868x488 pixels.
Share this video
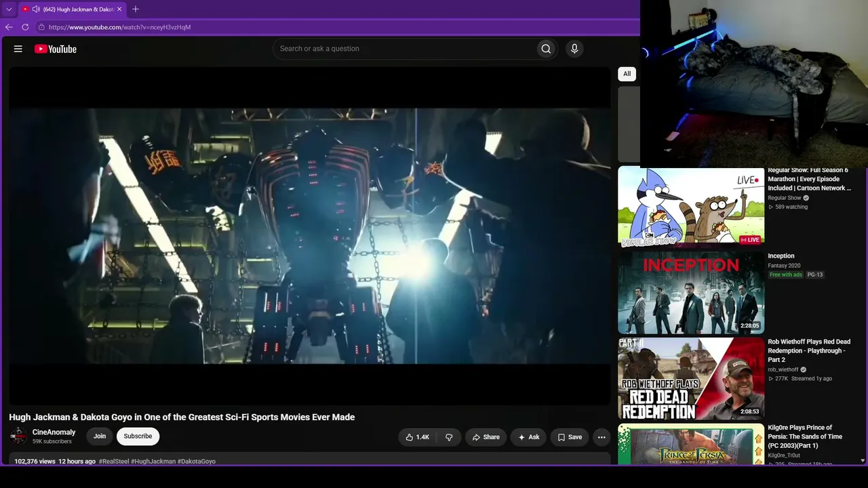[486, 437]
